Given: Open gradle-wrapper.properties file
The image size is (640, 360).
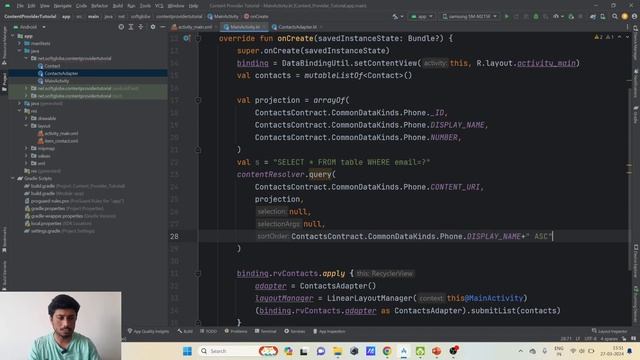Looking at the screenshot, I should click(70, 216).
